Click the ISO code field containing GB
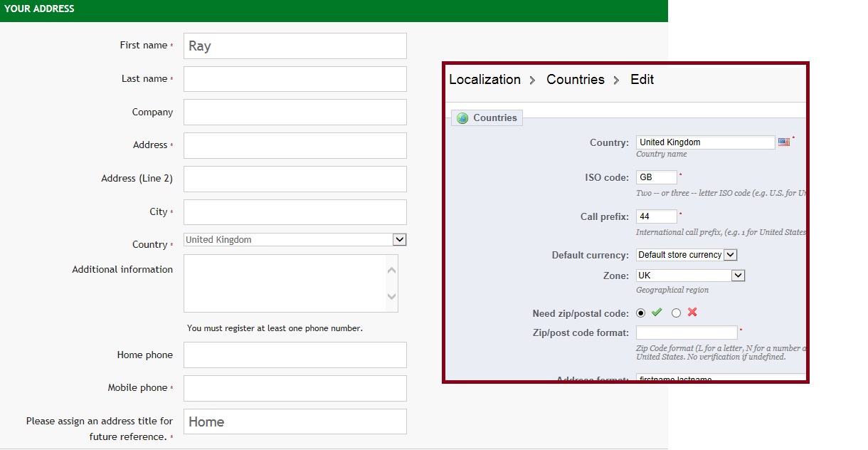 (657, 177)
